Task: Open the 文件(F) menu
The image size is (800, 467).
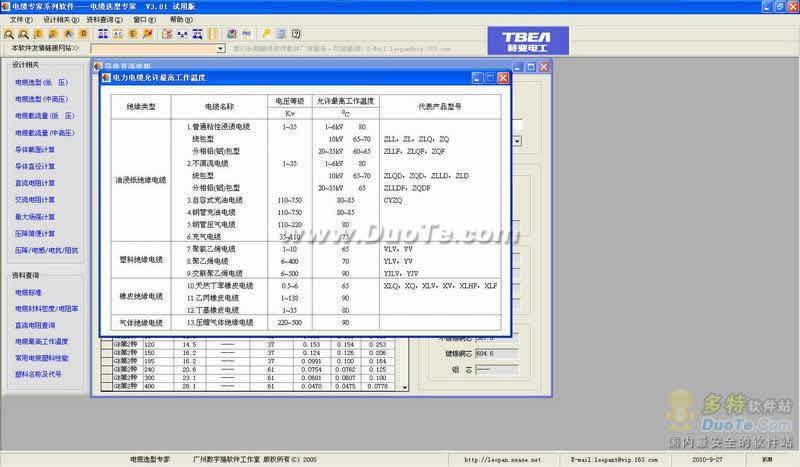Action: click(x=20, y=19)
